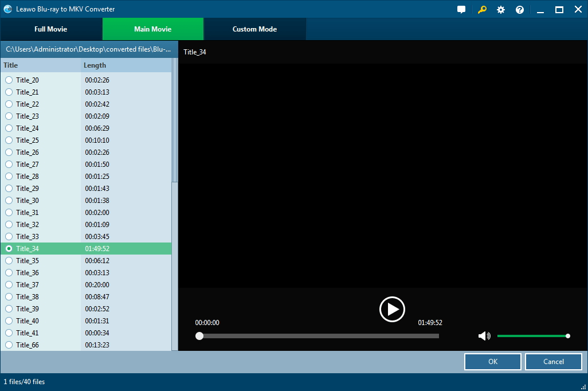Viewport: 588px width, 391px height.
Task: Switch to the Full Movie tab
Action: (x=51, y=29)
